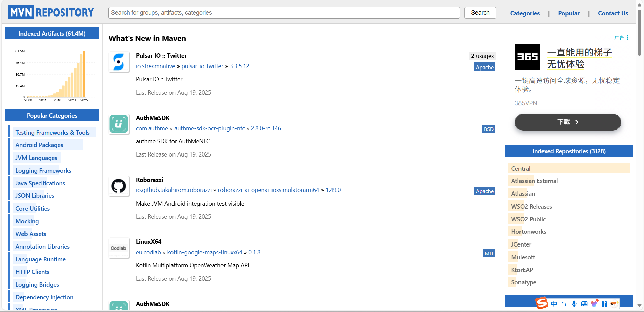Open version 2.8.0-rc.146 link
644x312 pixels.
pos(266,128)
